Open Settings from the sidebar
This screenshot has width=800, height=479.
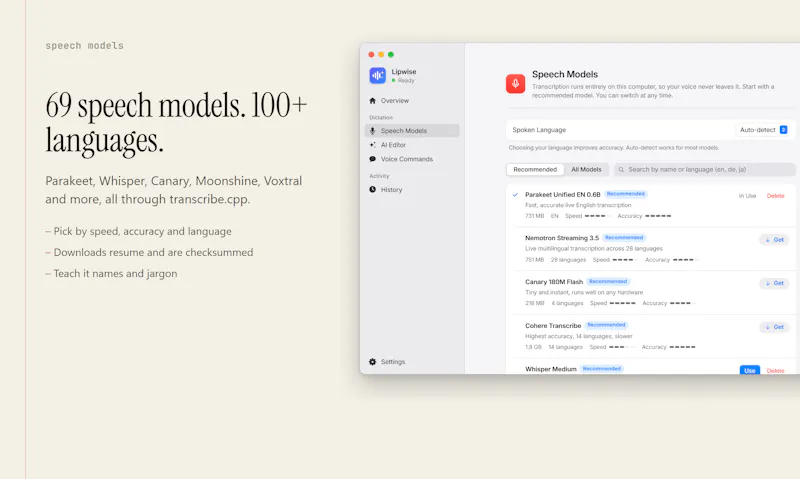pyautogui.click(x=392, y=362)
